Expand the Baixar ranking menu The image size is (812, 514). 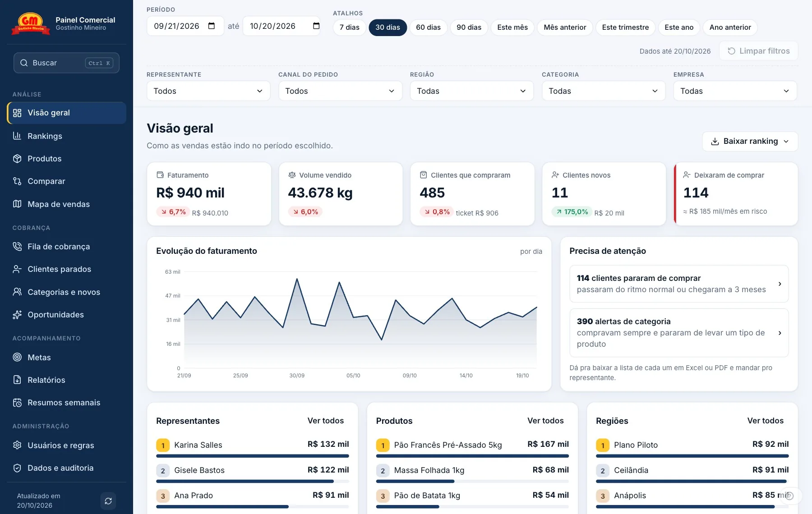pos(750,142)
